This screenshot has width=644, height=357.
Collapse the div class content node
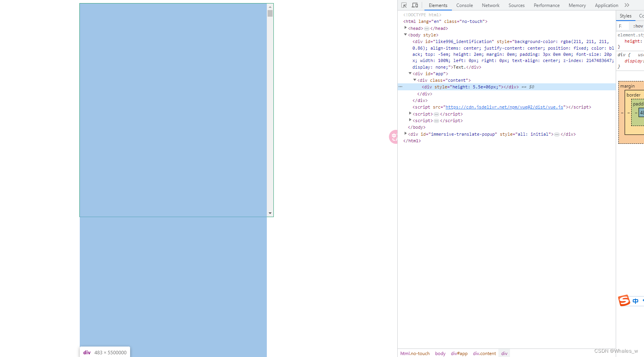[415, 80]
